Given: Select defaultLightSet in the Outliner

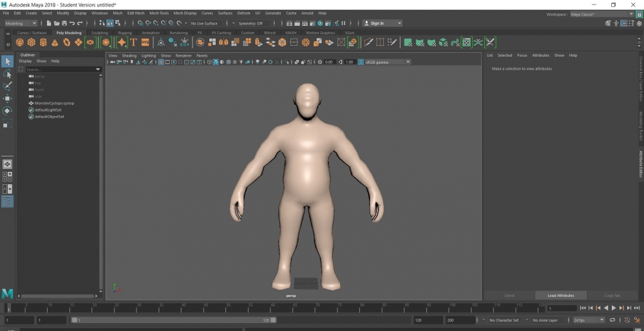Looking at the screenshot, I should (49, 110).
